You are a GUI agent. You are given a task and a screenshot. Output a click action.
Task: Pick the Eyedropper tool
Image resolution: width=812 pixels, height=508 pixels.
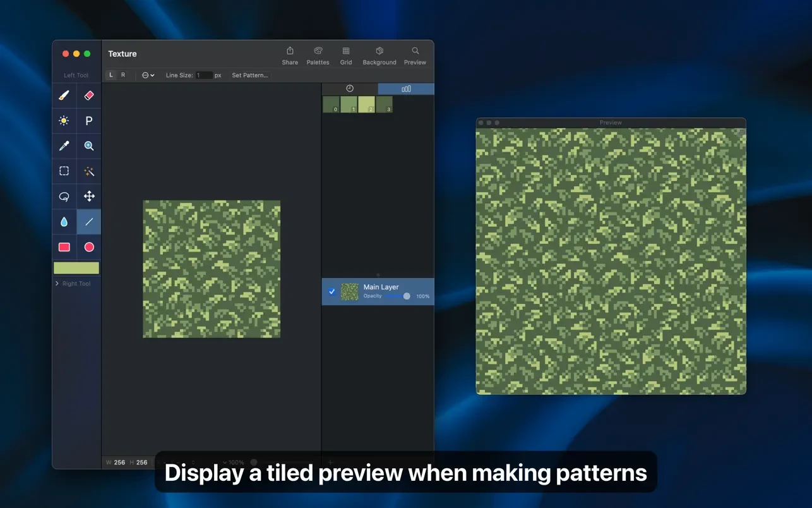pos(64,146)
